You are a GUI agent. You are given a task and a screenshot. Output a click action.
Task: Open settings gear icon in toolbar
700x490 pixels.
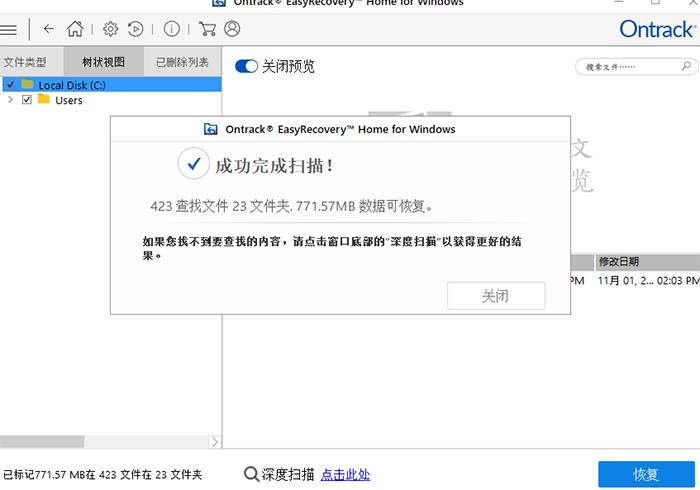pos(110,29)
